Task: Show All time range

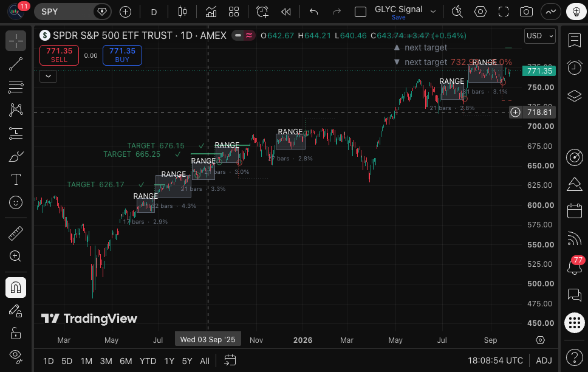Action: (x=205, y=361)
